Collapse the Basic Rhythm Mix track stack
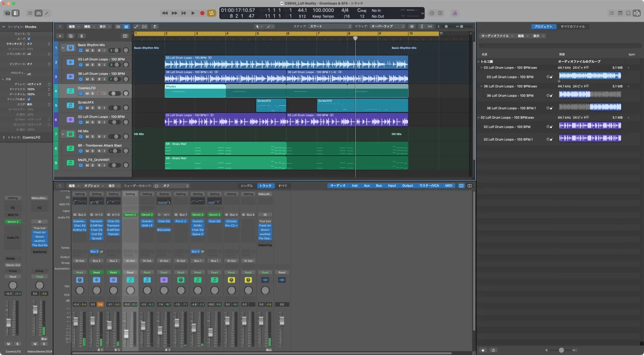The width and height of the screenshot is (644, 355). tap(63, 47)
